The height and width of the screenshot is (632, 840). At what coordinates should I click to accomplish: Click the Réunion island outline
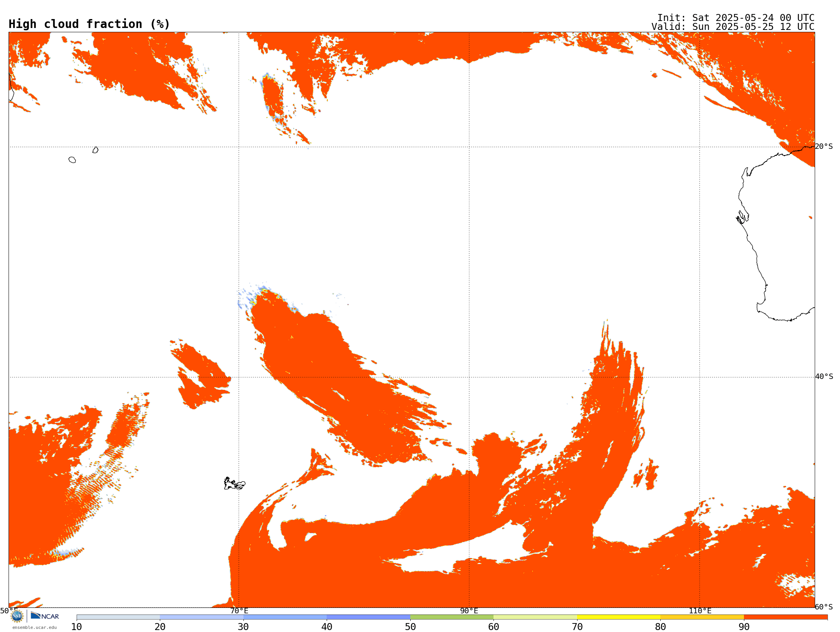click(x=72, y=160)
